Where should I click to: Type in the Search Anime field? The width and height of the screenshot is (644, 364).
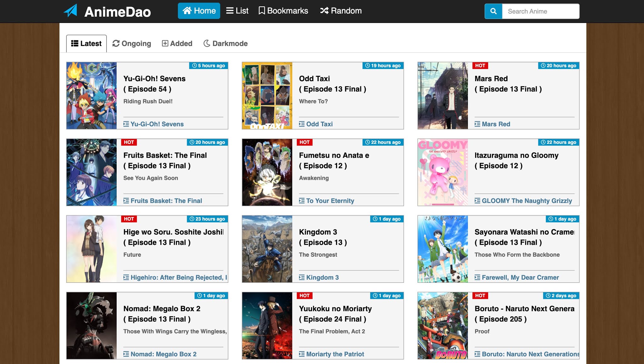click(x=540, y=11)
